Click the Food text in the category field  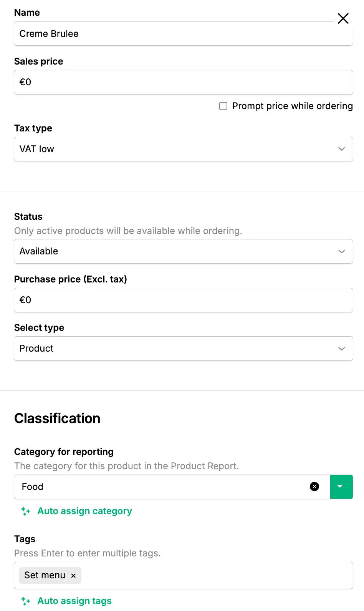coord(33,486)
